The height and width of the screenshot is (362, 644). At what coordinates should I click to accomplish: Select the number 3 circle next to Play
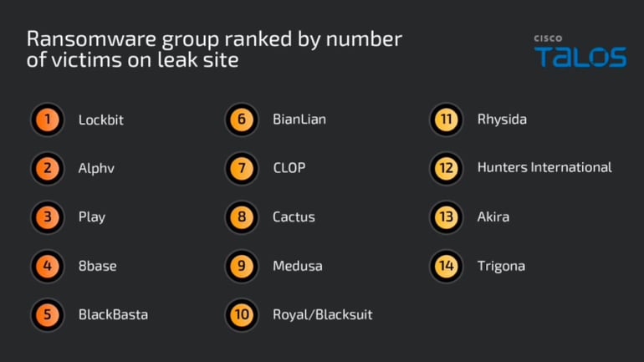click(x=48, y=217)
